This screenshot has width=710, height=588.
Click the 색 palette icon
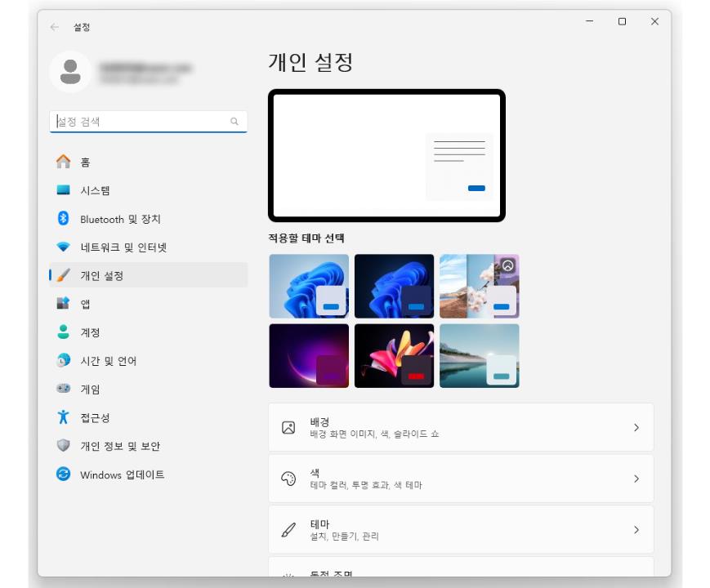click(288, 479)
